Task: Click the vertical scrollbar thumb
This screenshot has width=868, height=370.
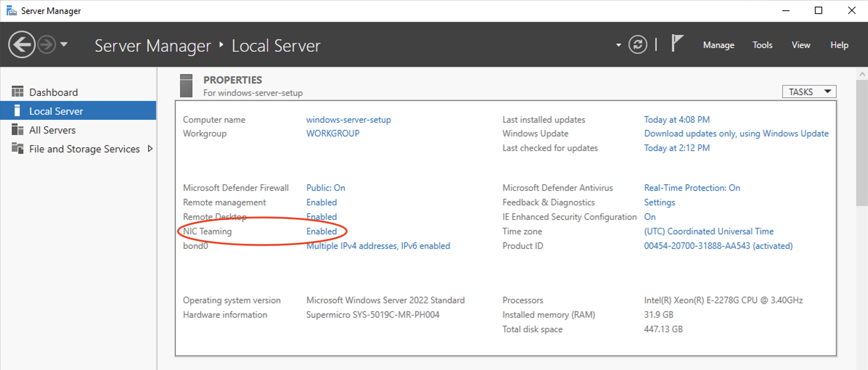Action: coord(862,143)
